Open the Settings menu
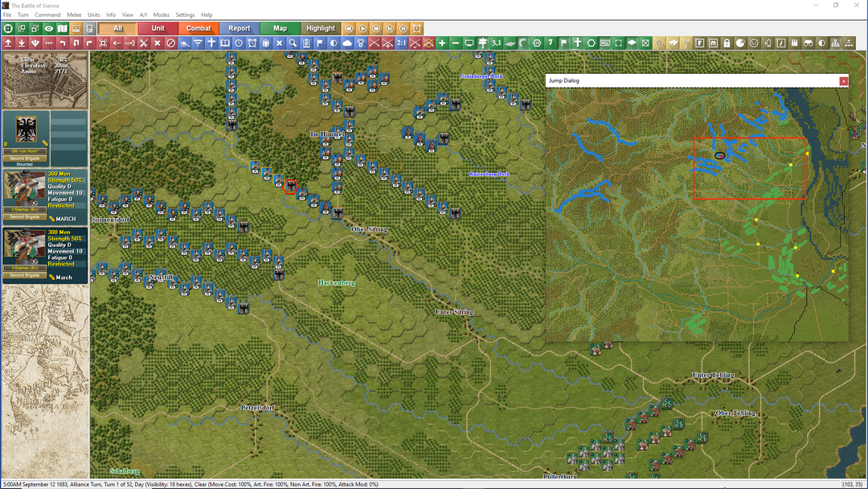This screenshot has height=489, width=868. coord(185,15)
